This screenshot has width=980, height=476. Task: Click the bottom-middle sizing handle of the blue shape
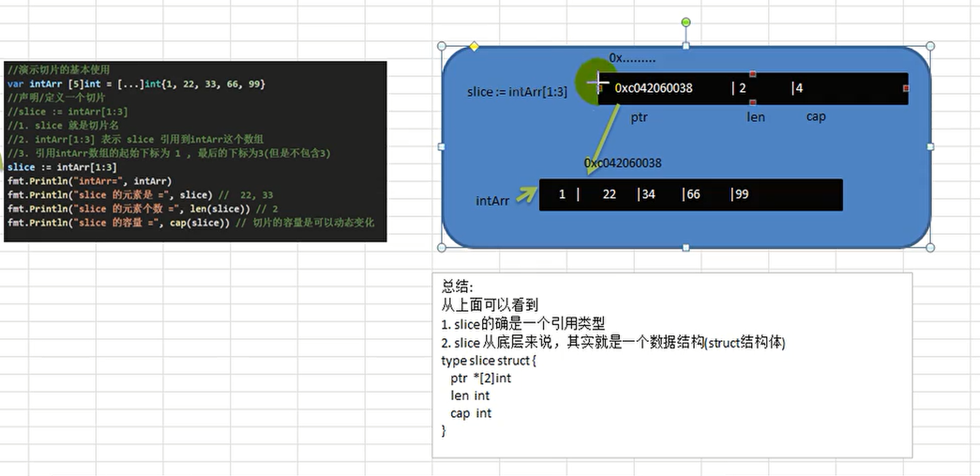686,247
